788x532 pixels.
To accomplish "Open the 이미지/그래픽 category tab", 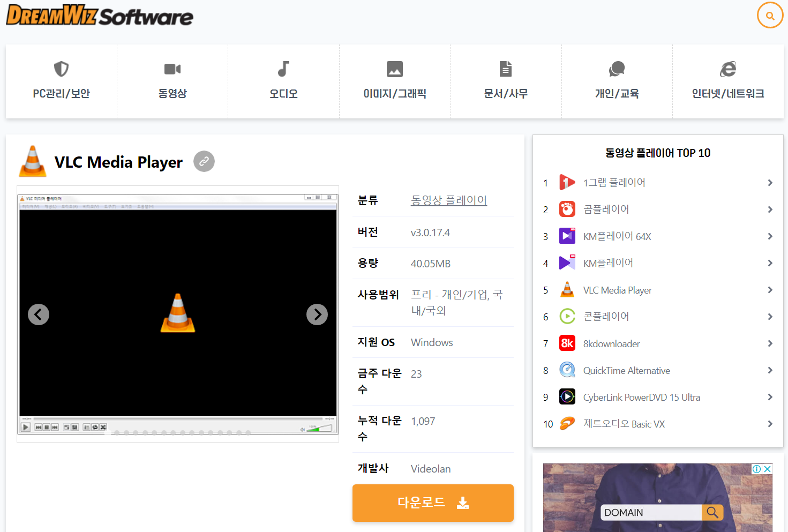I will [395, 81].
